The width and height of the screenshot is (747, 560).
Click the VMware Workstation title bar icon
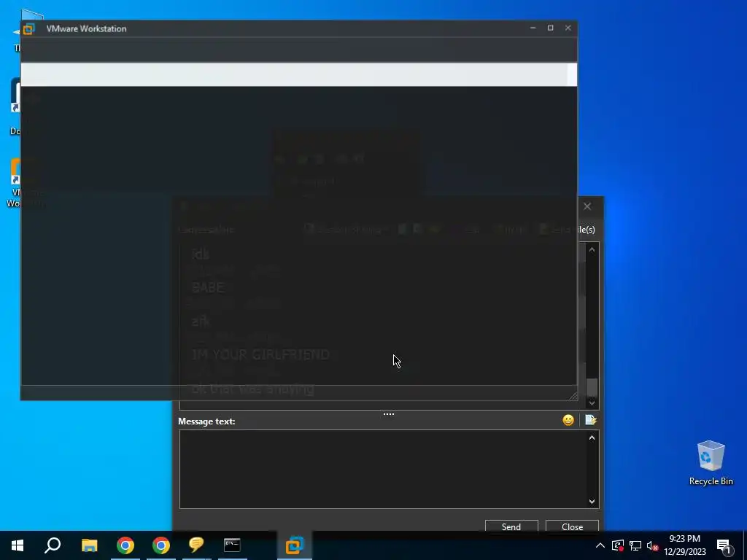point(29,29)
